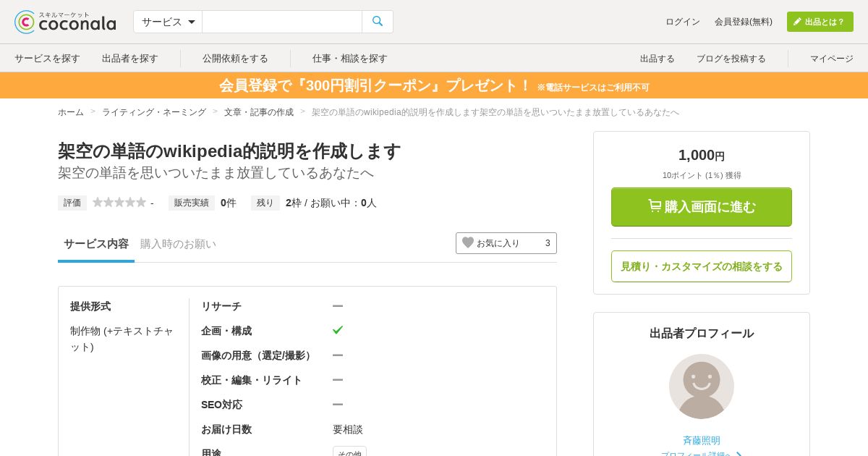Click 文章・記事の作成 breadcrumb

click(x=259, y=112)
